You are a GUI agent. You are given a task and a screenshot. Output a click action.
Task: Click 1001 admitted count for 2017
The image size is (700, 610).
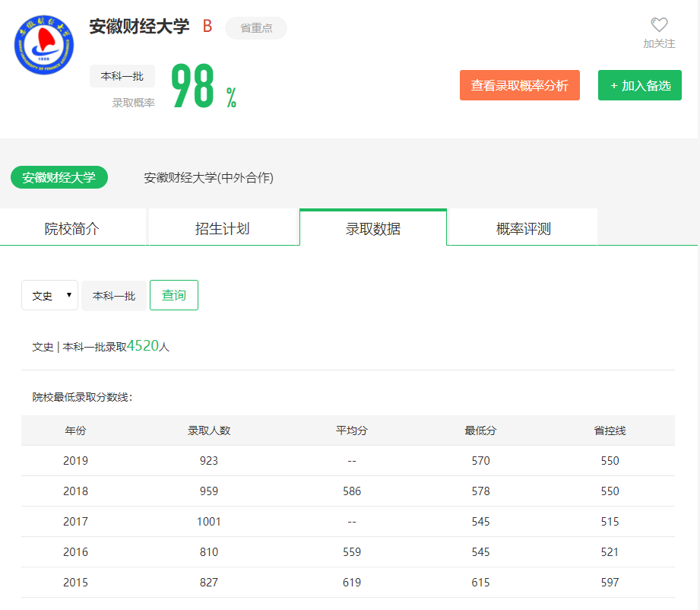point(209,522)
